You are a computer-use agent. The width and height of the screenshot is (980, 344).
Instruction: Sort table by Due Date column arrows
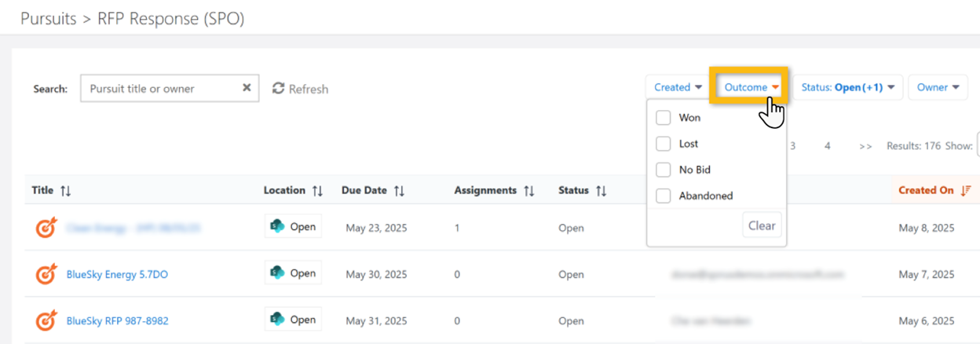point(399,191)
